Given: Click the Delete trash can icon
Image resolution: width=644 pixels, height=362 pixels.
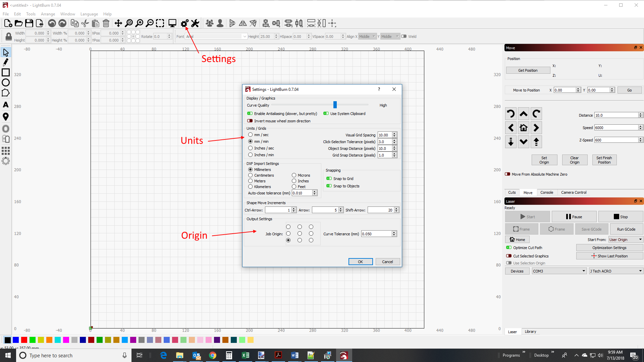Looking at the screenshot, I should pyautogui.click(x=106, y=23).
